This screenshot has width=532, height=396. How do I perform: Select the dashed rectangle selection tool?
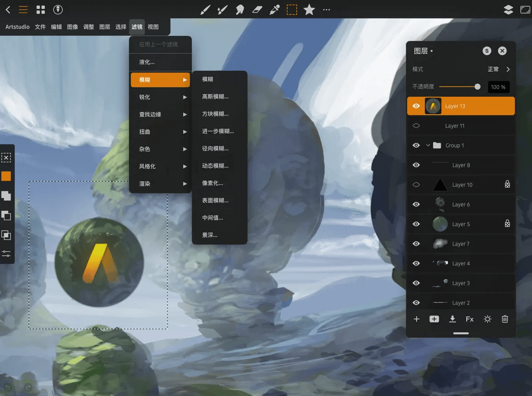tap(292, 9)
